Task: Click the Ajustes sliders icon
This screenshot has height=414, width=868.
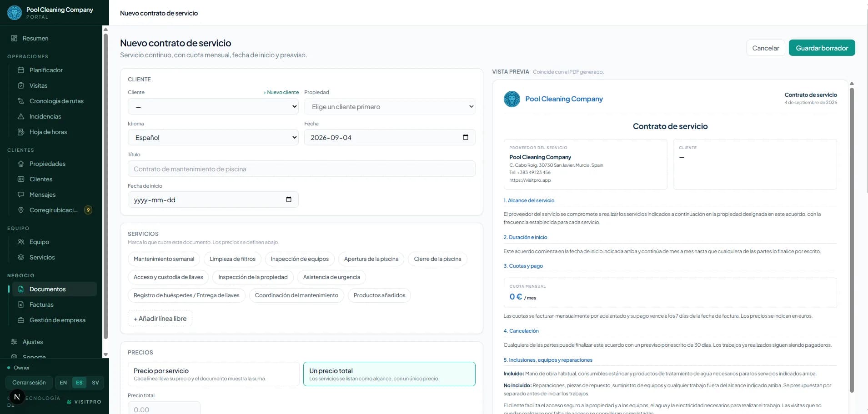Action: point(14,342)
